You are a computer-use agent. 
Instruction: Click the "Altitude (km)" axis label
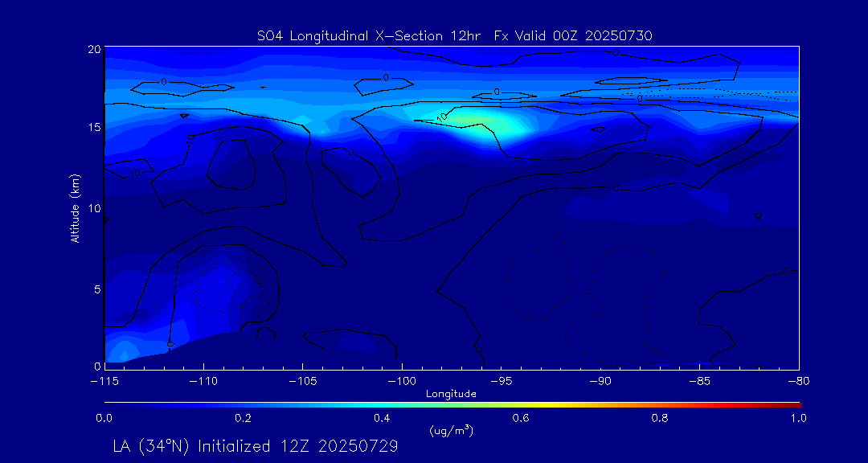pos(74,208)
